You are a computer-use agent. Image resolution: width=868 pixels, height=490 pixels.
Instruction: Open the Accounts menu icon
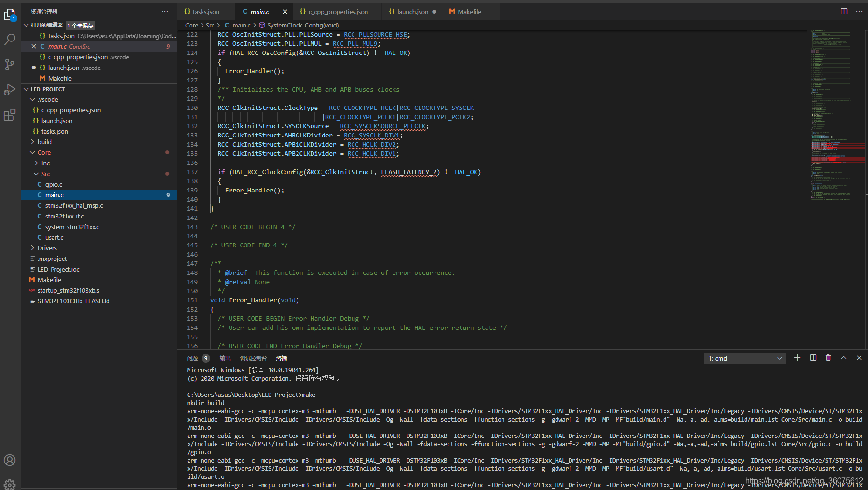pyautogui.click(x=10, y=460)
